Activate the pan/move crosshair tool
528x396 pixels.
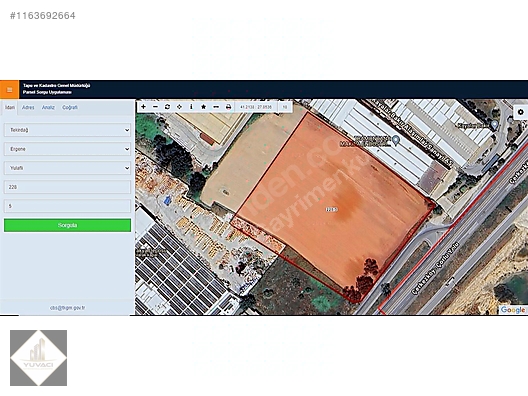[x=179, y=107]
